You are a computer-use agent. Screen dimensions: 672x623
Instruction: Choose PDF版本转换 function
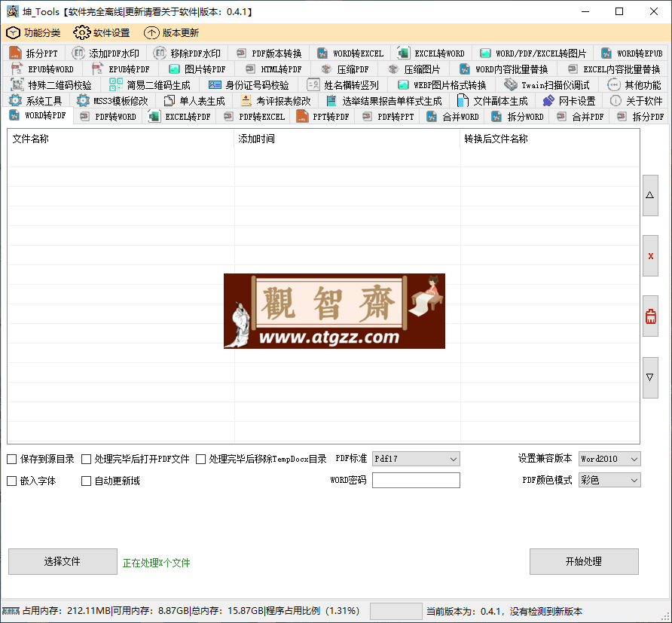point(269,53)
